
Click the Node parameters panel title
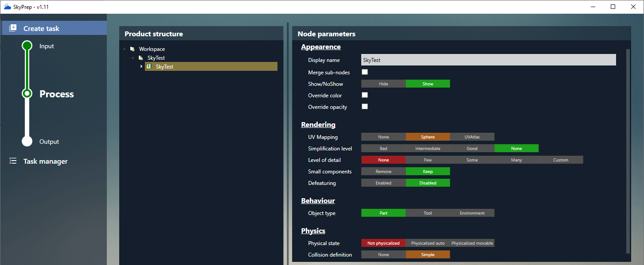click(327, 34)
